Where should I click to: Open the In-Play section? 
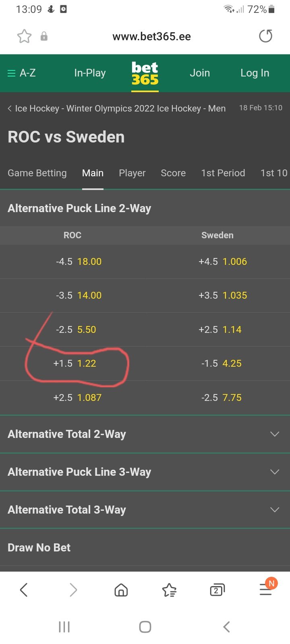point(90,73)
